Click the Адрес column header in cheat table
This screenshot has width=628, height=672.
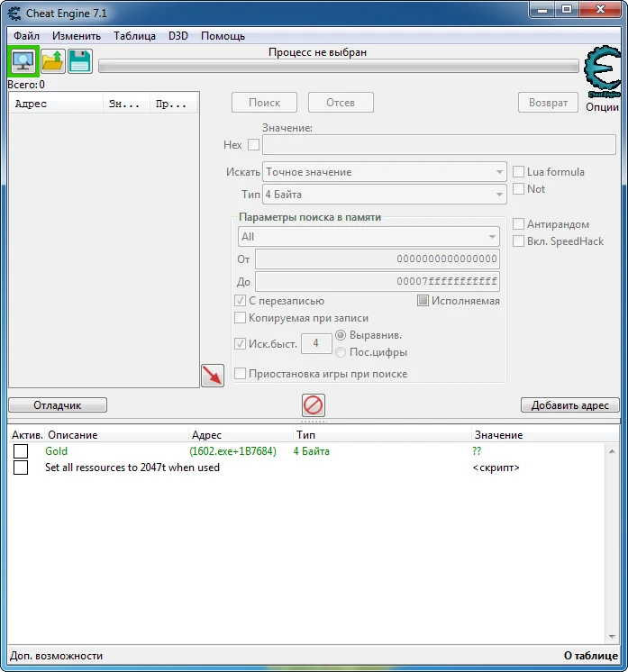241,435
